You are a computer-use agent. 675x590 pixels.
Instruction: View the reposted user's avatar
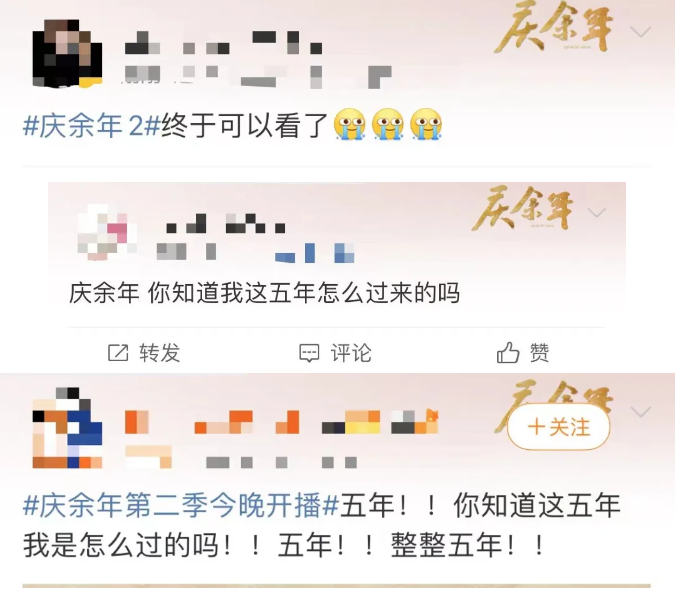[107, 232]
